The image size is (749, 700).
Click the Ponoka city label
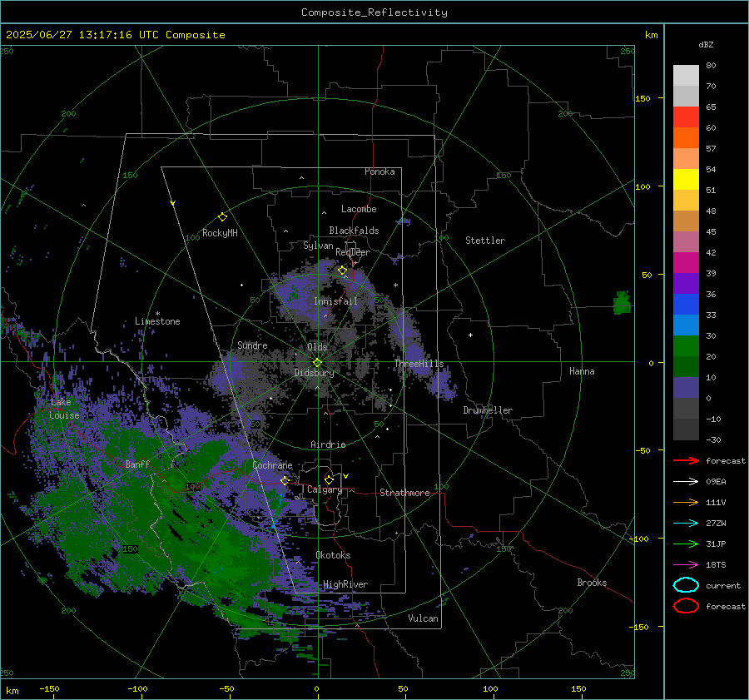point(379,171)
